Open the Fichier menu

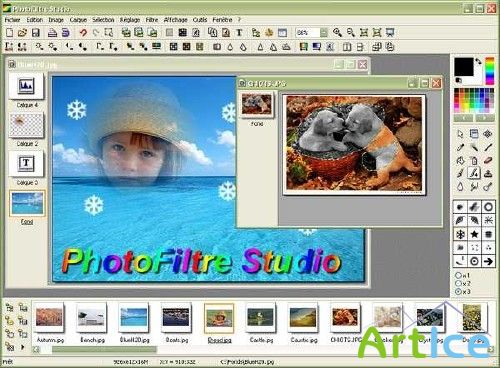(12, 20)
